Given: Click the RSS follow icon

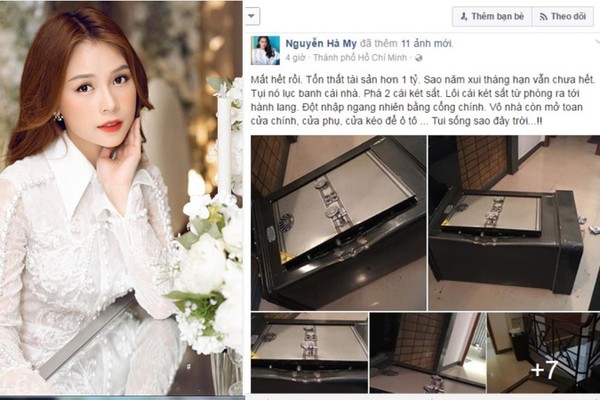Looking at the screenshot, I should [x=543, y=17].
